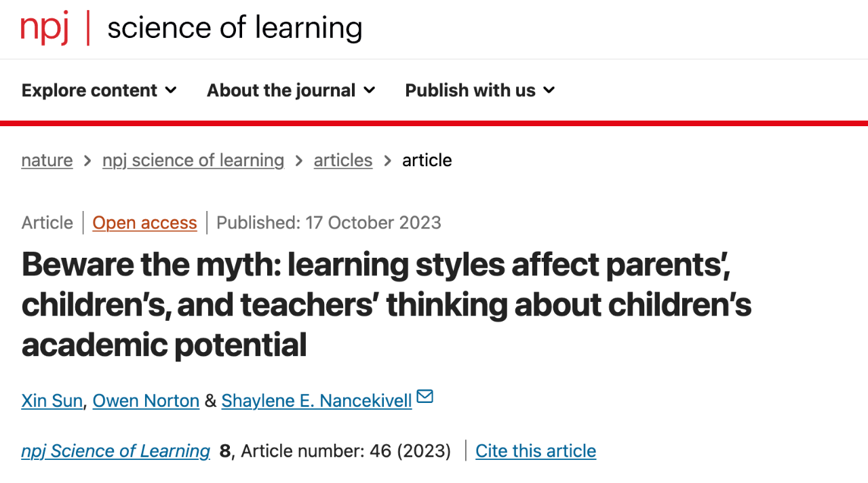Open author Owen Norton's details
The image size is (868, 483).
(x=146, y=401)
